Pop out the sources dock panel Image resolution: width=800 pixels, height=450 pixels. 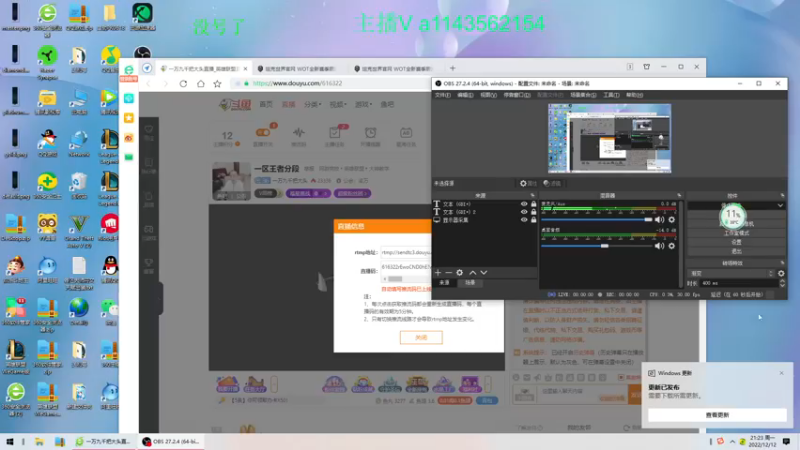point(532,195)
